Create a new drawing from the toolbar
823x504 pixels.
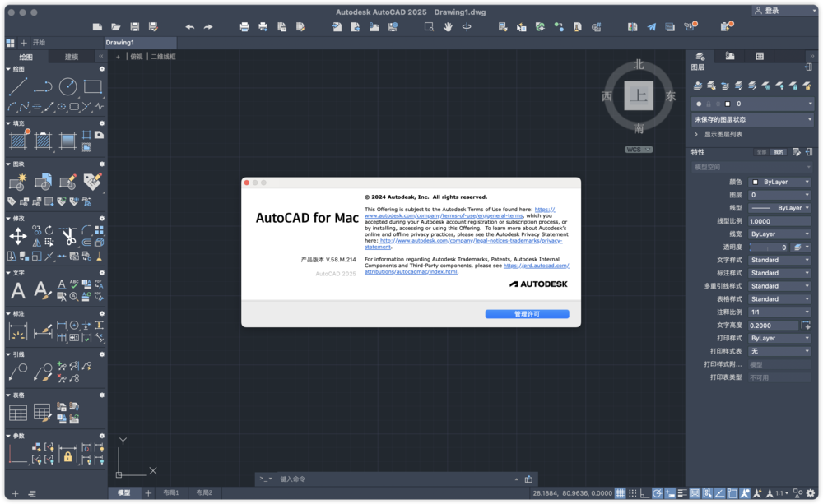pyautogui.click(x=97, y=27)
